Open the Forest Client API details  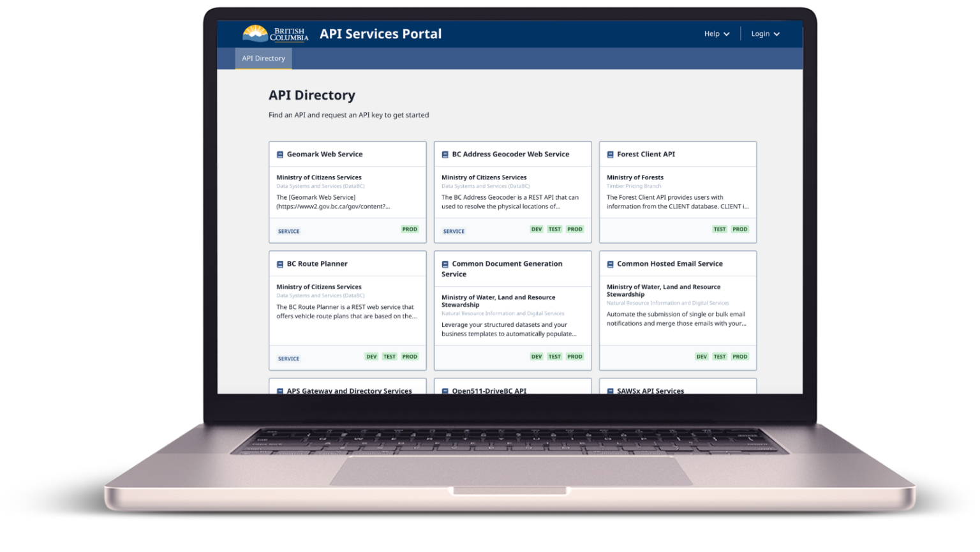pyautogui.click(x=645, y=154)
